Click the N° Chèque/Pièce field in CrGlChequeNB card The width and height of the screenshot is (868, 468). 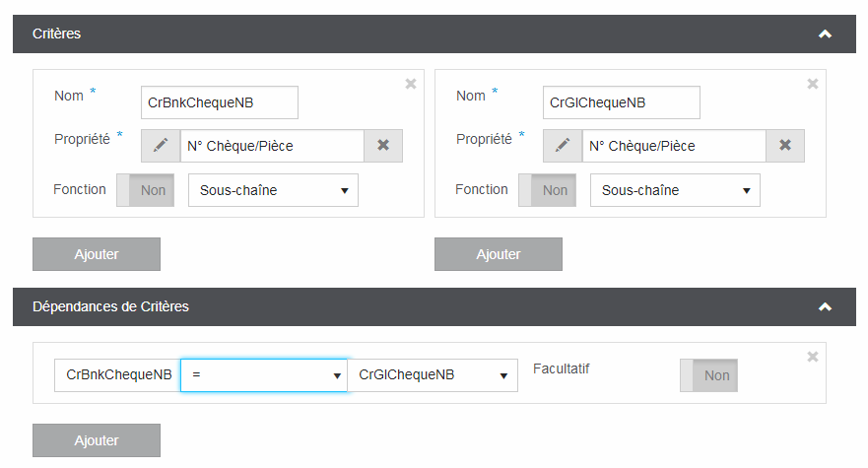tap(674, 146)
